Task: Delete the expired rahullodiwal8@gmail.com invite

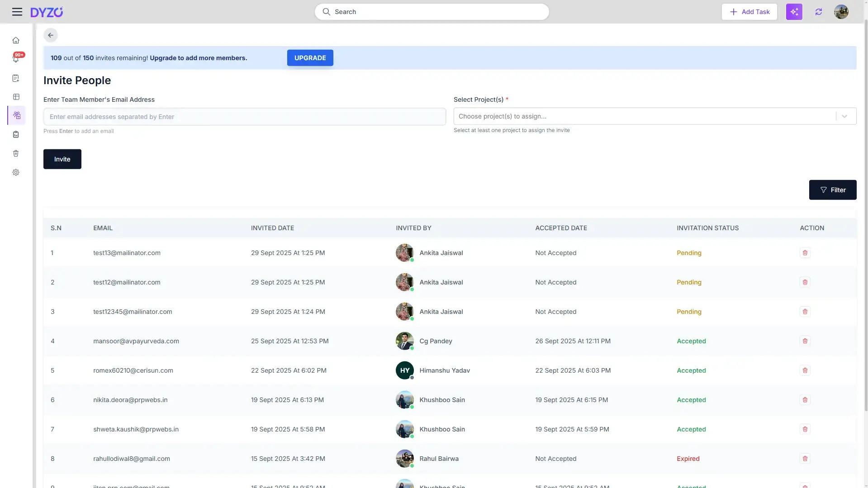Action: [x=805, y=459]
